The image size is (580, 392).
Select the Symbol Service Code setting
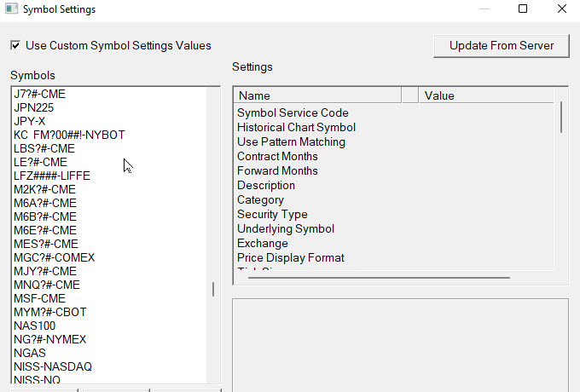click(293, 112)
